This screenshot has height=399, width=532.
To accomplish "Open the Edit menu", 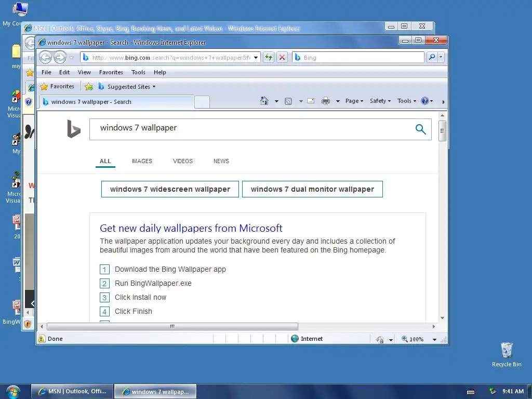I will 64,72.
